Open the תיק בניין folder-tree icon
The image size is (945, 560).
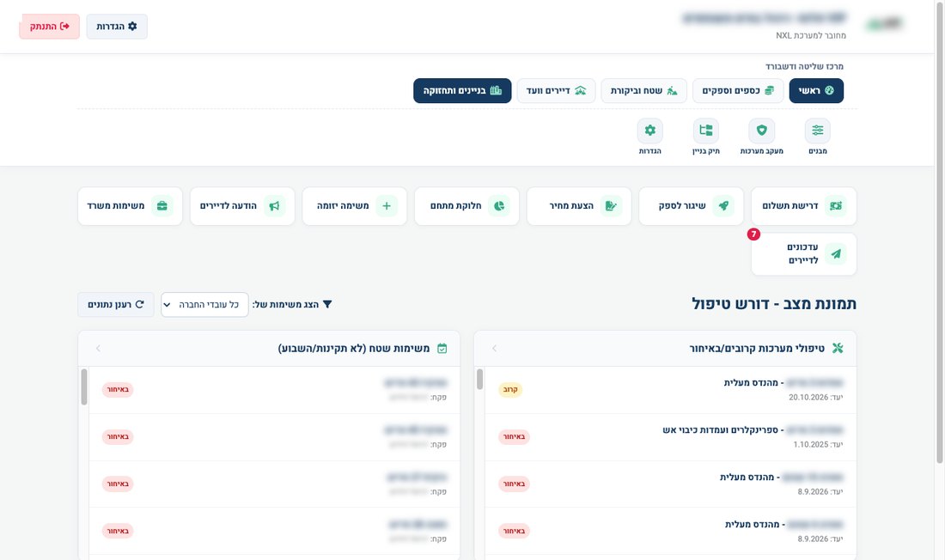[x=705, y=131]
